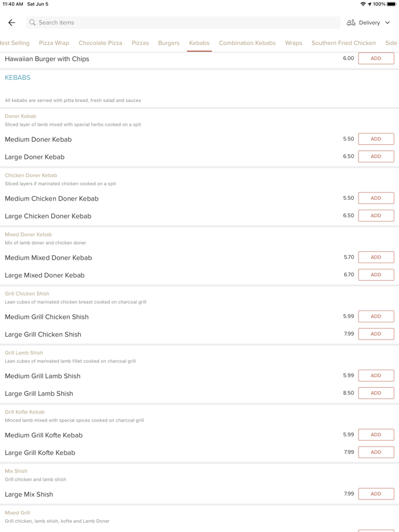Select the Burgers category tab

click(169, 43)
